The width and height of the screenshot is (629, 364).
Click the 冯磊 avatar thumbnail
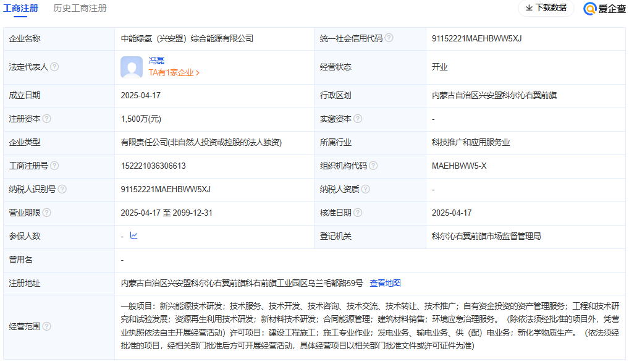pos(132,67)
